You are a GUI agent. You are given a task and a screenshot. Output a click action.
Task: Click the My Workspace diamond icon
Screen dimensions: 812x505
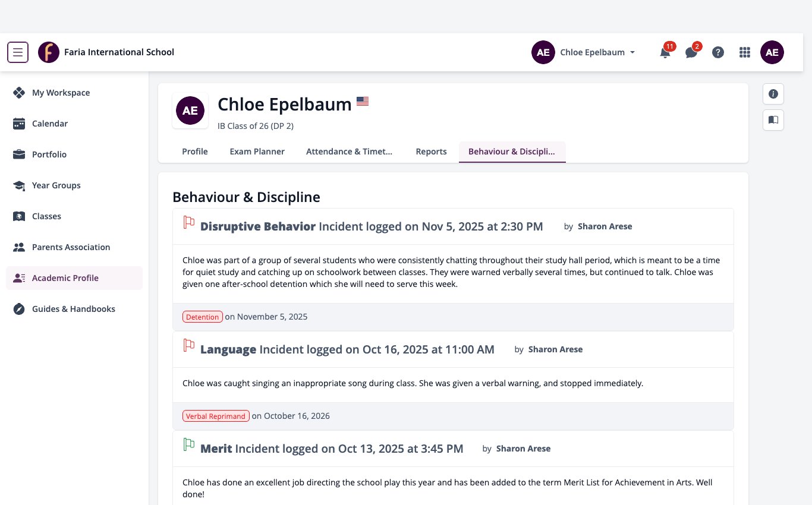coord(19,93)
